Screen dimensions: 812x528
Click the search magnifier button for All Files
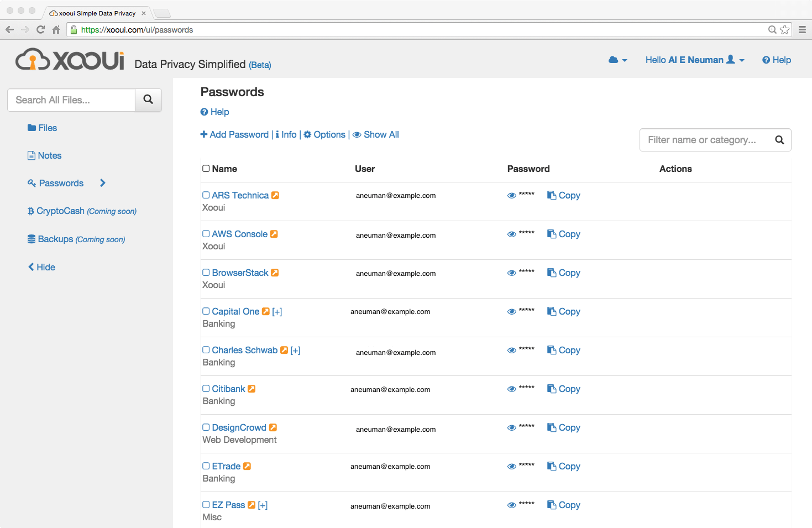148,100
